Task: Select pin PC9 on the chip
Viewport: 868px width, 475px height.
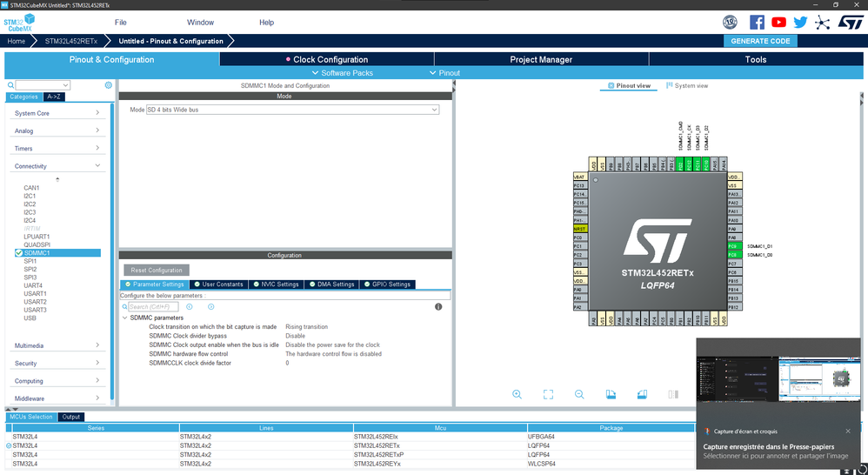Action: [735, 246]
